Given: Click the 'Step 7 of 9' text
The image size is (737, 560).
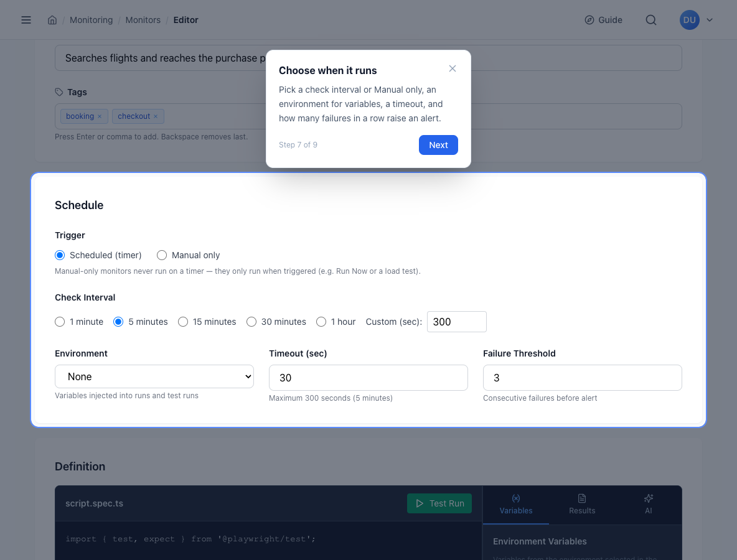Looking at the screenshot, I should [298, 145].
